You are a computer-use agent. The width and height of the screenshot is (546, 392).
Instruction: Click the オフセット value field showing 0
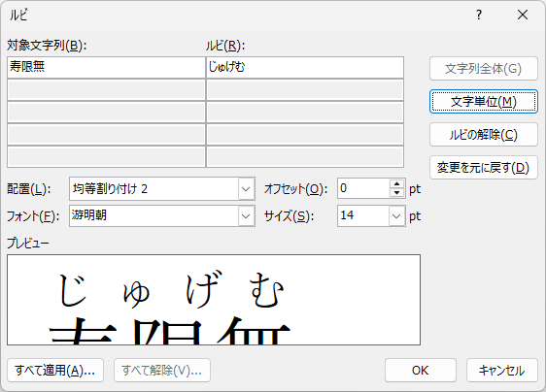363,188
